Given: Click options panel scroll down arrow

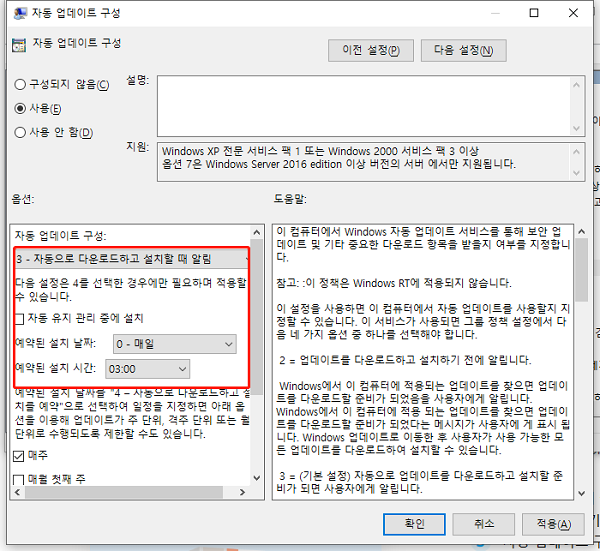Looking at the screenshot, I should [x=257, y=478].
